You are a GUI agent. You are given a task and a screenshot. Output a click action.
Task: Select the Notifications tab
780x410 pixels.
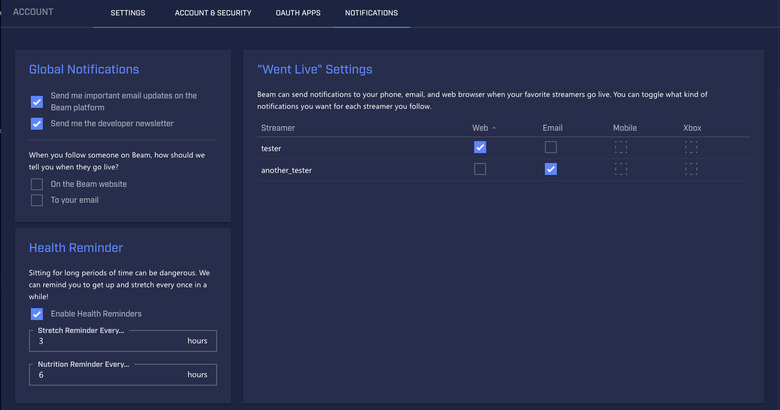click(x=371, y=13)
